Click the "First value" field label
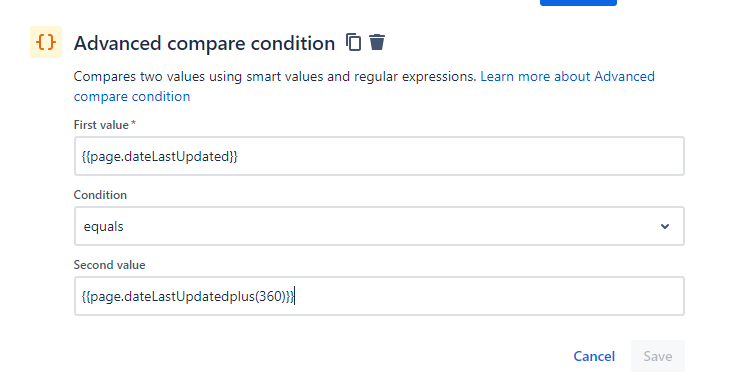The image size is (737, 384). (x=101, y=125)
